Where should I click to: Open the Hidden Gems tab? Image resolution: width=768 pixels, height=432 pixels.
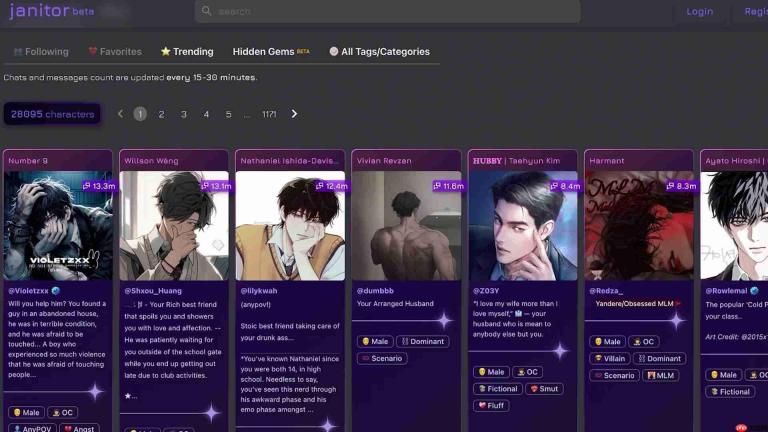(x=271, y=51)
